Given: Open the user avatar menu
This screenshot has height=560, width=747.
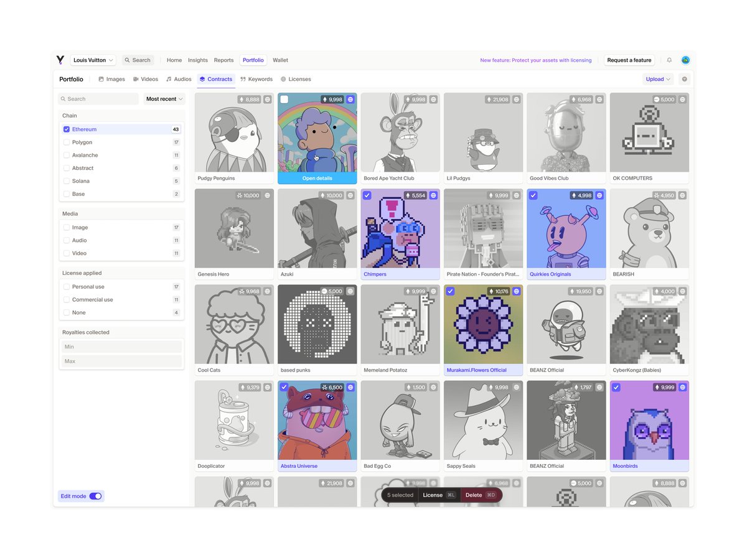Looking at the screenshot, I should coord(685,60).
